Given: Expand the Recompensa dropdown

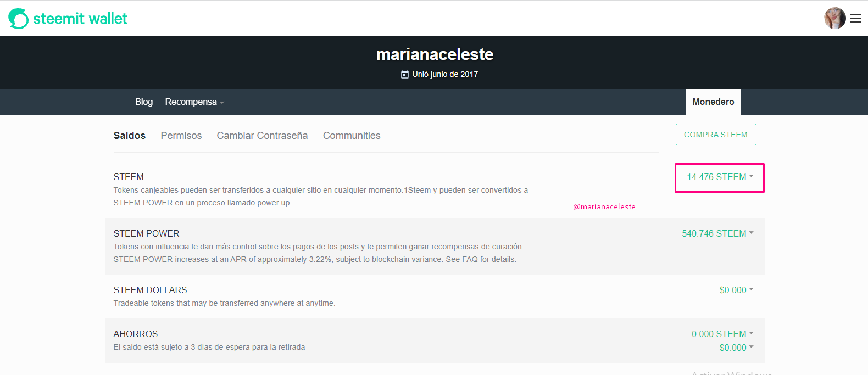Looking at the screenshot, I should point(194,102).
